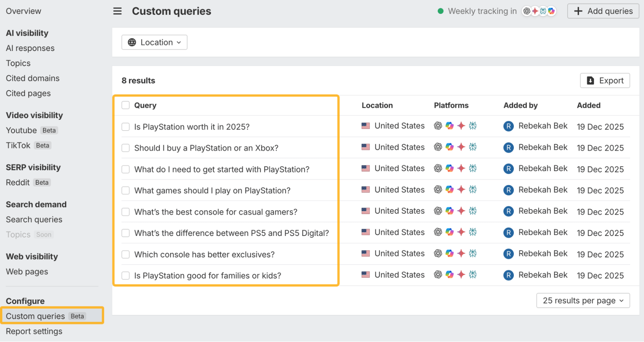The image size is (644, 342).
Task: Check the 'Is PlayStation worth it in 2025?' box
Action: point(126,127)
